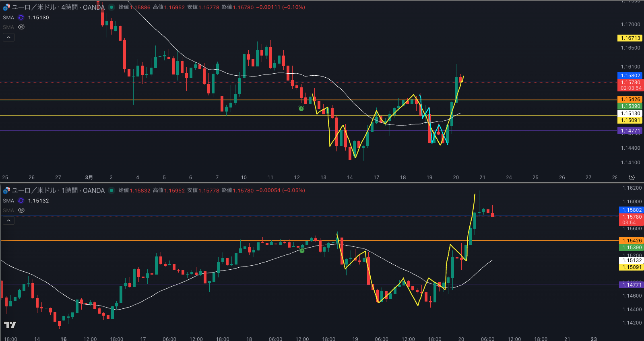644x341 pixels.
Task: Open symbol title ユーロ/米ドル 1時間 OANDA
Action: 58,190
